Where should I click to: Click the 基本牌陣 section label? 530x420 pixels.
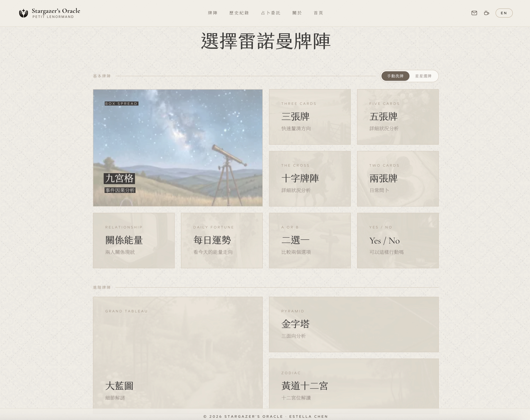point(102,76)
